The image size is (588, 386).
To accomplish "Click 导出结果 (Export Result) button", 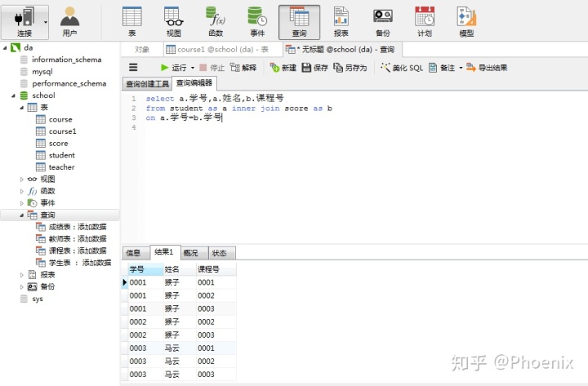I will [487, 68].
